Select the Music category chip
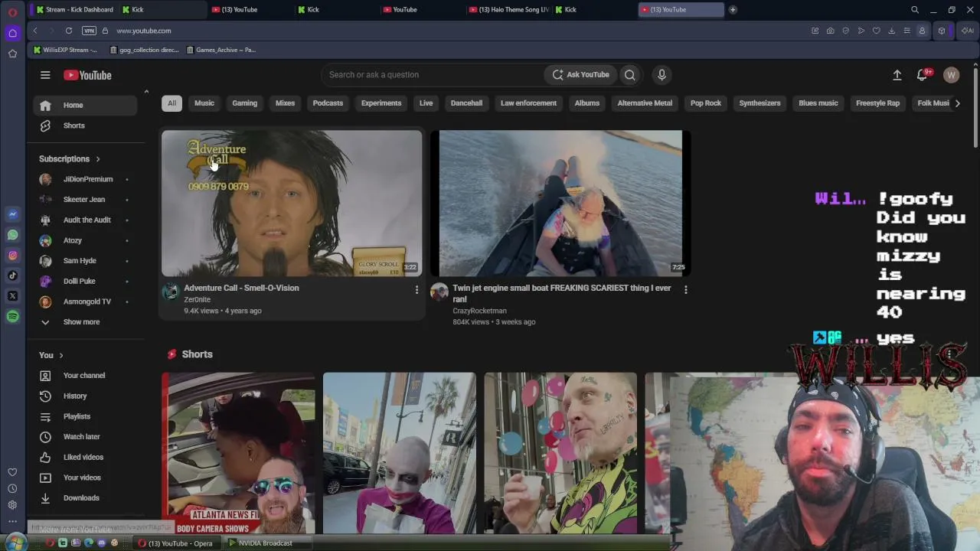The image size is (980, 551). pyautogui.click(x=204, y=103)
